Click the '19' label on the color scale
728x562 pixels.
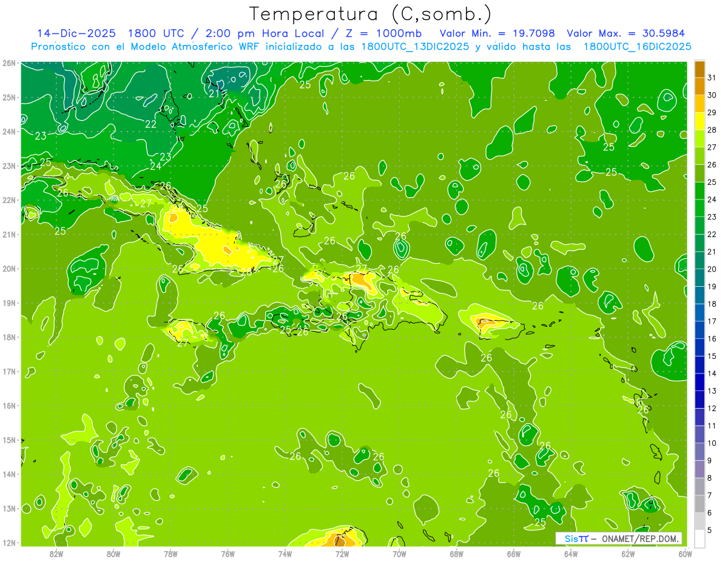(x=712, y=286)
